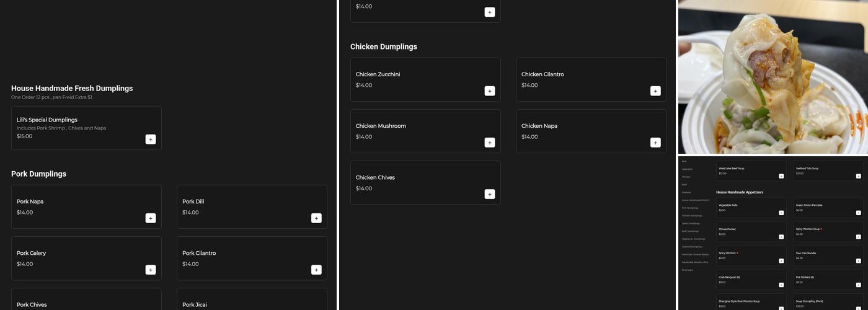Viewport: 868px width, 310px height.
Task: Add Vegetable Rolls appetizer to cart
Action: (x=781, y=213)
